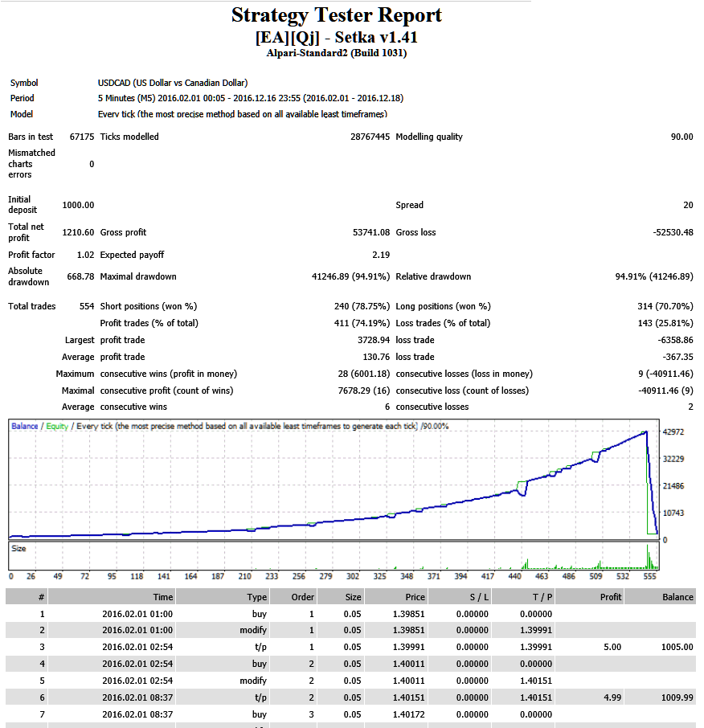
Task: Click price 1.40172 in row 7
Action: [408, 714]
